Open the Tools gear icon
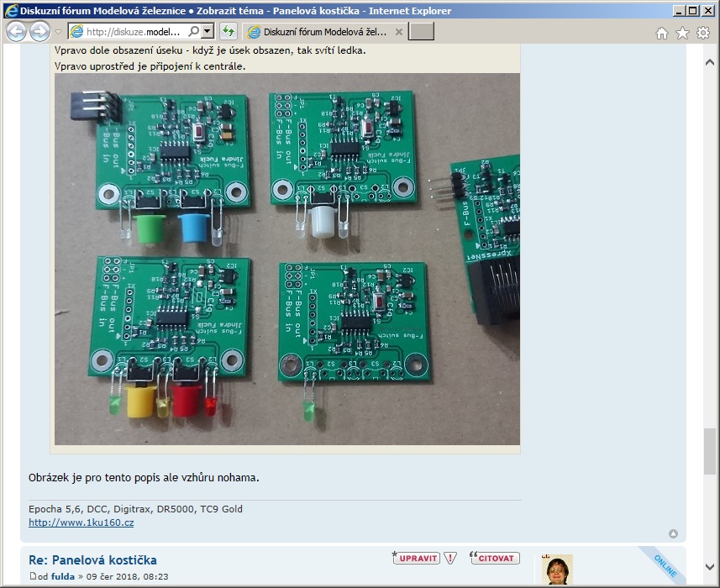The height and width of the screenshot is (588, 720). point(703,33)
